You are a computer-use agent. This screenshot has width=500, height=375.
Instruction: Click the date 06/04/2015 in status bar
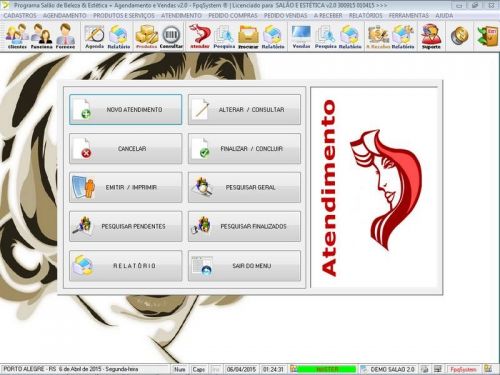coord(241,369)
